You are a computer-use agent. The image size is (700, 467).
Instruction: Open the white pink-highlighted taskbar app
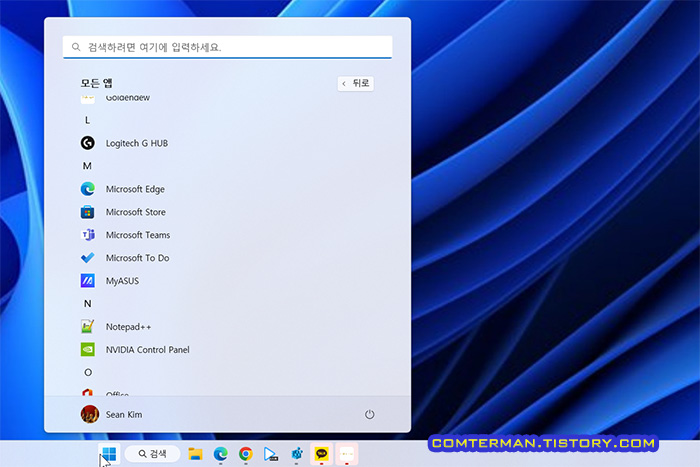click(347, 454)
